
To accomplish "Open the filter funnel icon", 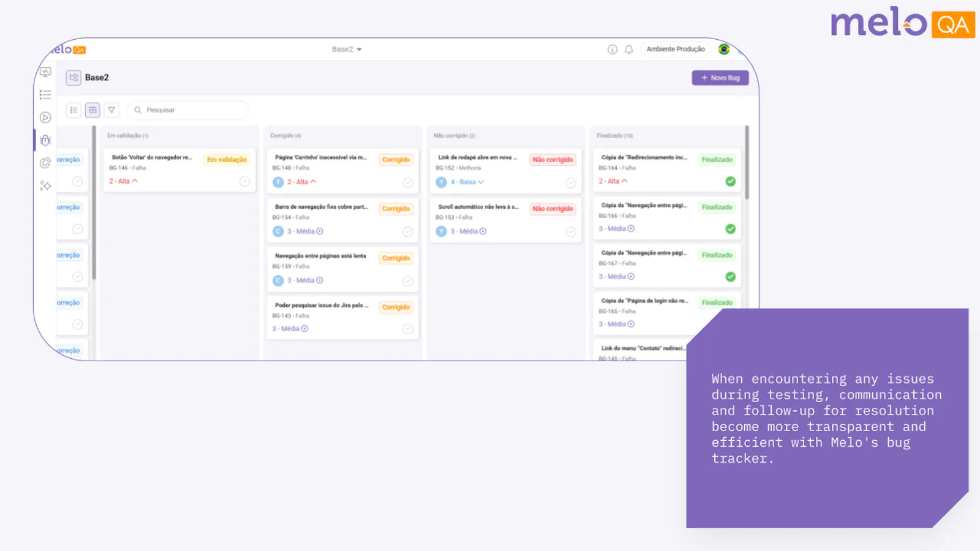I will coord(111,110).
